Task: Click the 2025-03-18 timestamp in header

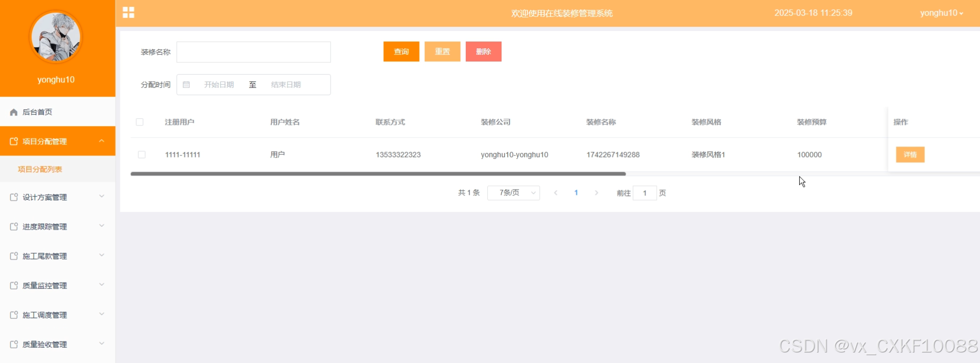Action: pyautogui.click(x=813, y=13)
